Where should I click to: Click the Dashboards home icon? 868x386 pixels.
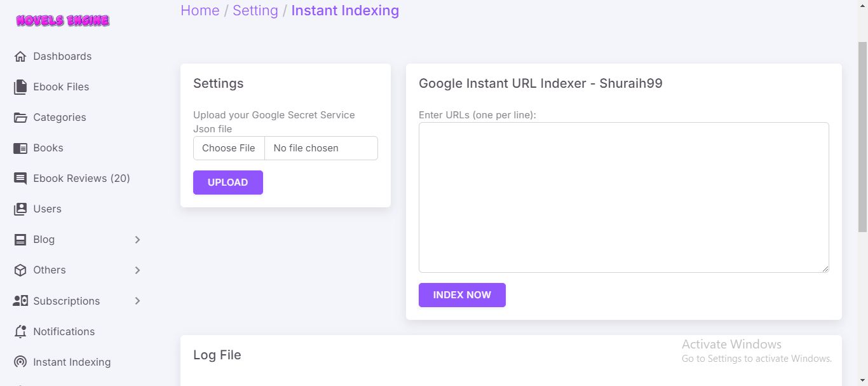coord(20,57)
